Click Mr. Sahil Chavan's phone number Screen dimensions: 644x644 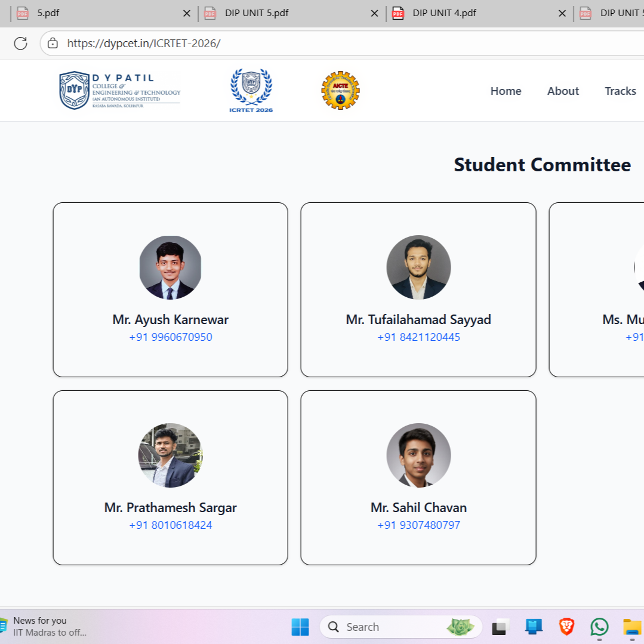point(418,525)
